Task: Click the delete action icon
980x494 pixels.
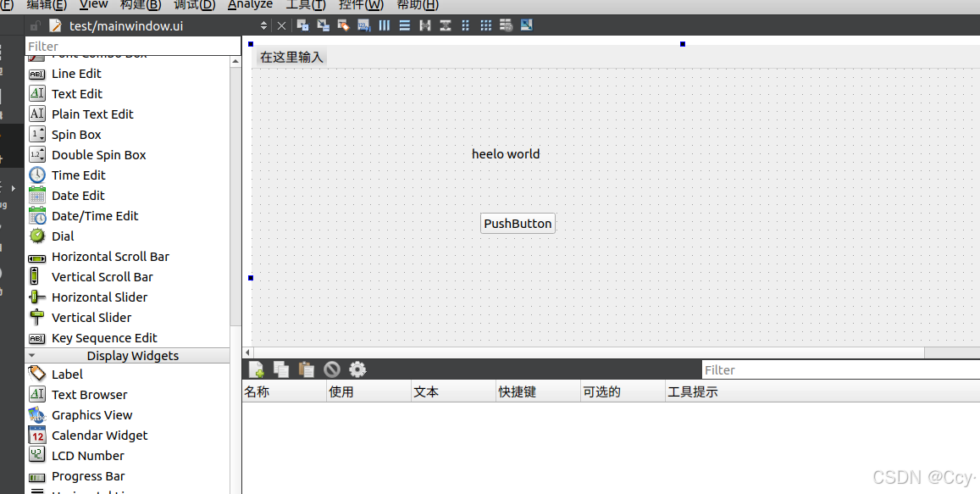Action: point(332,369)
